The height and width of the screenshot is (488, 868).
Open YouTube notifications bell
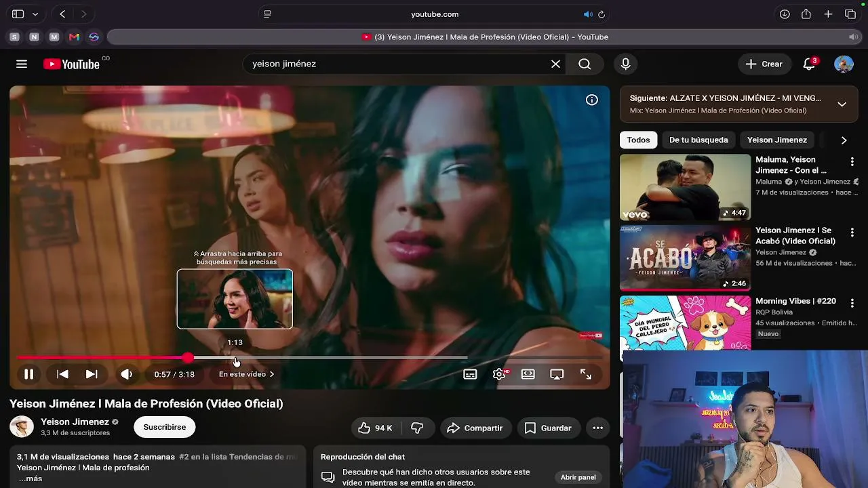pyautogui.click(x=809, y=64)
